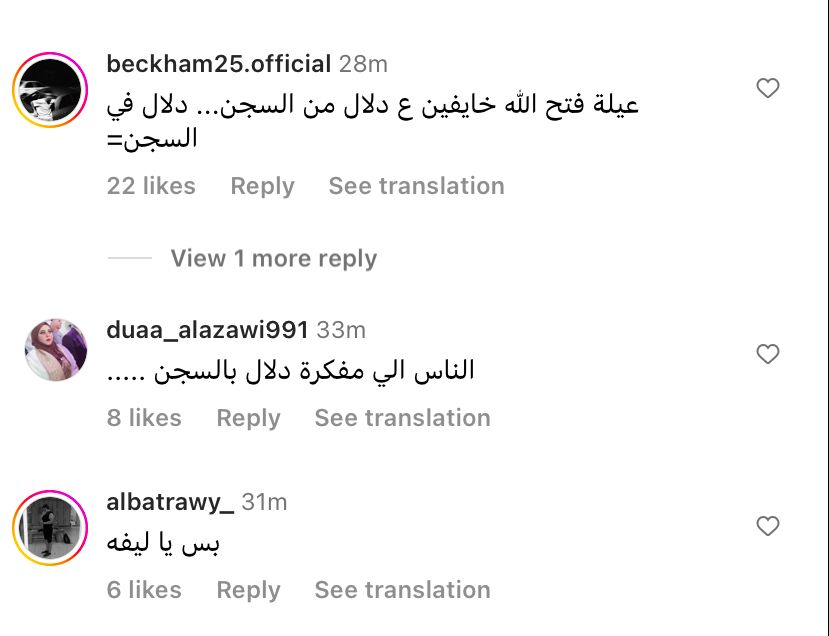Heart the albatrawy_ comment
Viewport: 829px width, 636px height.
[767, 526]
